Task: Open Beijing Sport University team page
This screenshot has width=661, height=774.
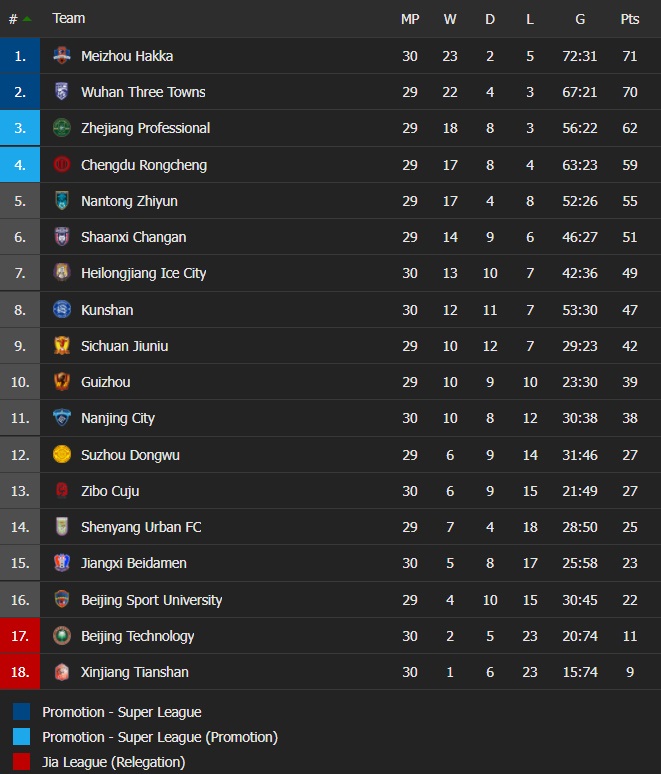Action: pyautogui.click(x=151, y=600)
